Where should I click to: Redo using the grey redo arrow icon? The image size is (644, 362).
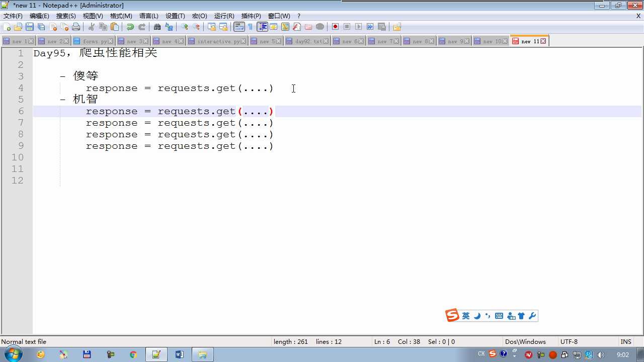tap(142, 27)
